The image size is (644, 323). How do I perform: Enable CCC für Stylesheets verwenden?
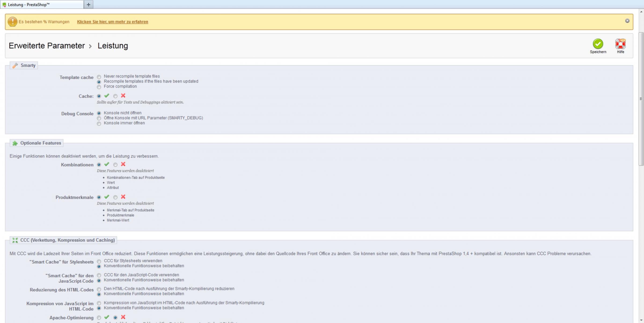tap(99, 261)
